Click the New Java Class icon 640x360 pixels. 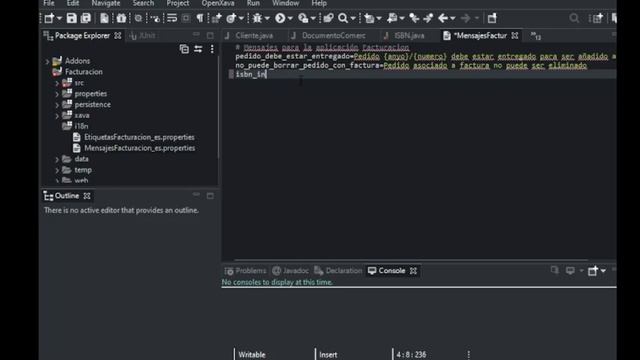231,18
